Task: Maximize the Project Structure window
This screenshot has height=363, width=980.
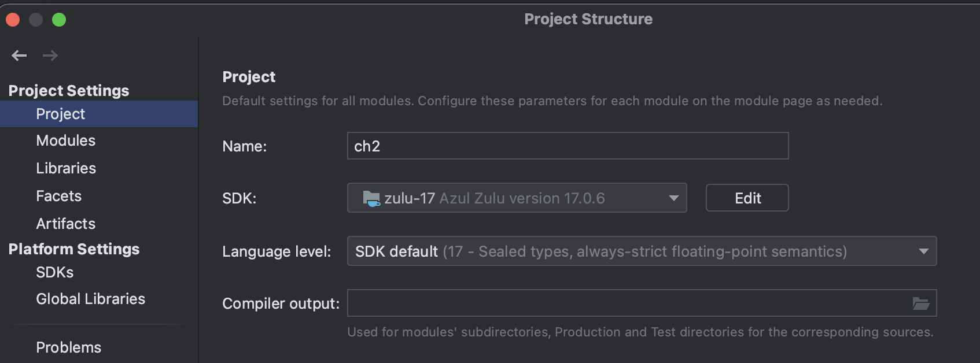Action: point(59,20)
